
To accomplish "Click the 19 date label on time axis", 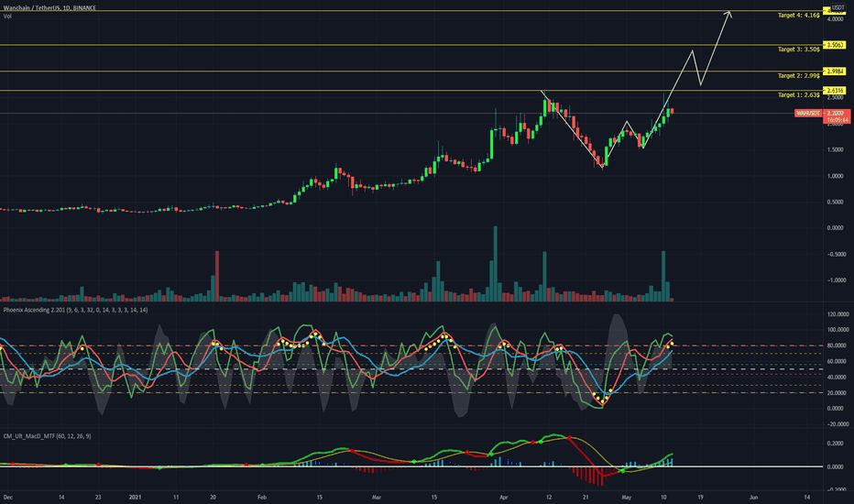I will 700,498.
